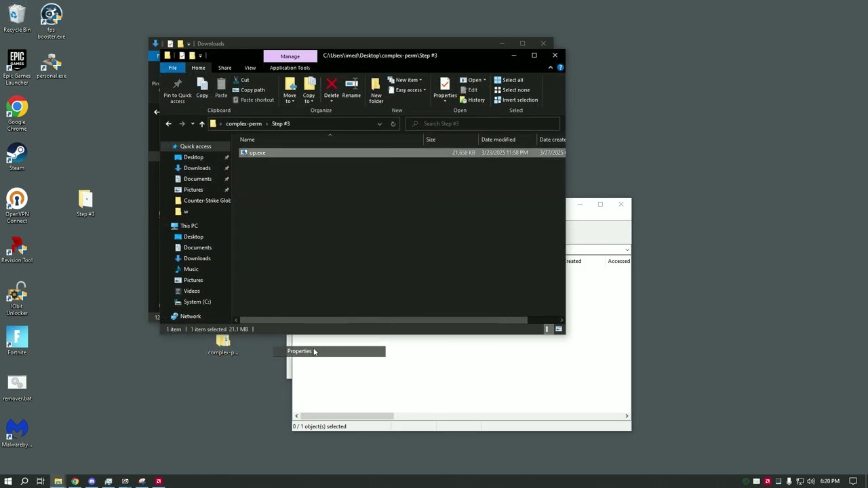This screenshot has width=868, height=488.
Task: Create a New folder from ribbon
Action: (376, 89)
